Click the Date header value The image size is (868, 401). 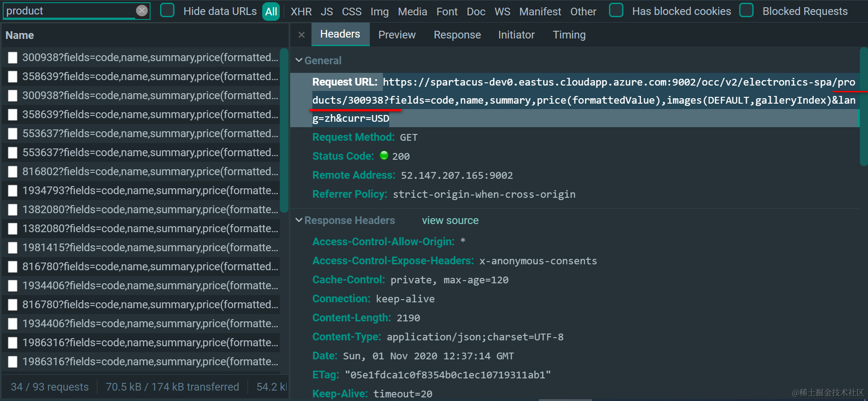(x=429, y=356)
